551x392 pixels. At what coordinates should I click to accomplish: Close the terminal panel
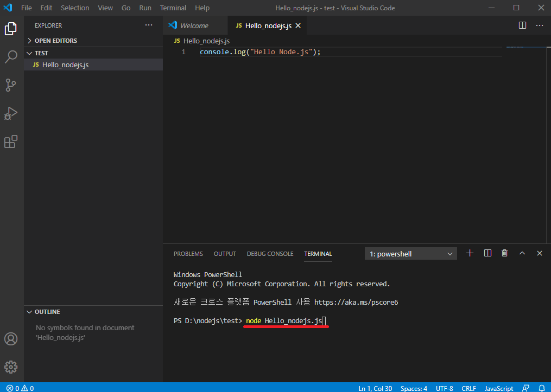point(540,253)
